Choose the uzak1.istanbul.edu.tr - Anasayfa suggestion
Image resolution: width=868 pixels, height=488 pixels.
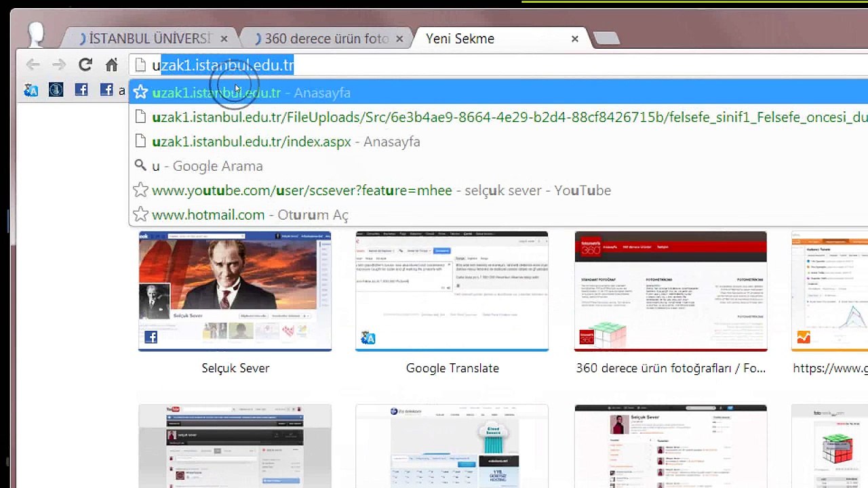[x=498, y=93]
